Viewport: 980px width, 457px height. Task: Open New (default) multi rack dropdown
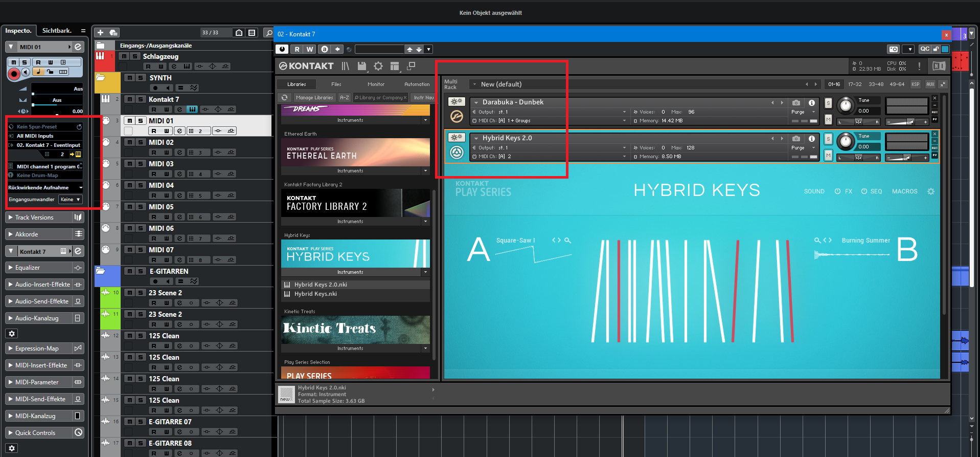pos(474,84)
